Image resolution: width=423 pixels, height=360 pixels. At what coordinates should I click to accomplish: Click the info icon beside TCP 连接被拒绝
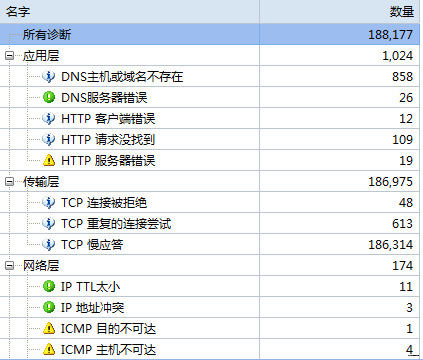(x=49, y=203)
